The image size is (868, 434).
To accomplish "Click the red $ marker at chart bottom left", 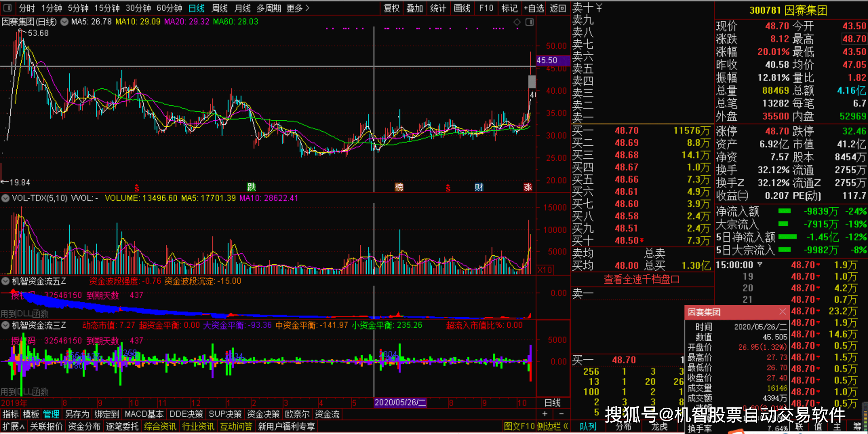I will pyautogui.click(x=137, y=188).
